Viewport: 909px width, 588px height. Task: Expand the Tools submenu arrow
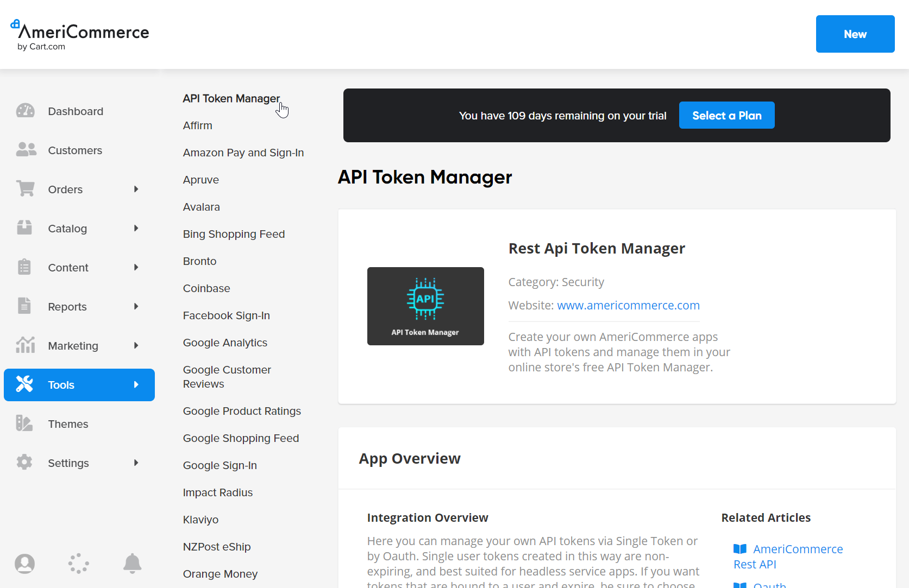(x=136, y=384)
